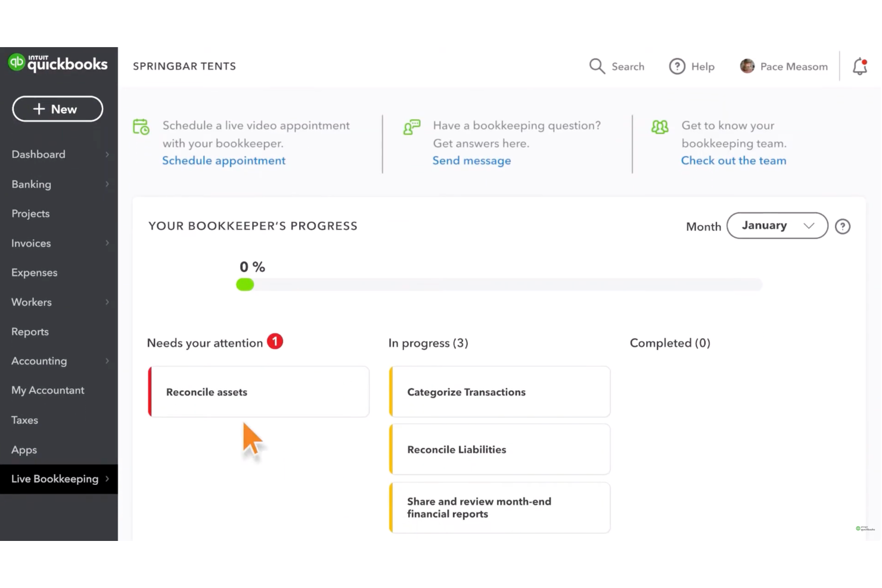Expand the Invoices sidebar section

(x=30, y=243)
